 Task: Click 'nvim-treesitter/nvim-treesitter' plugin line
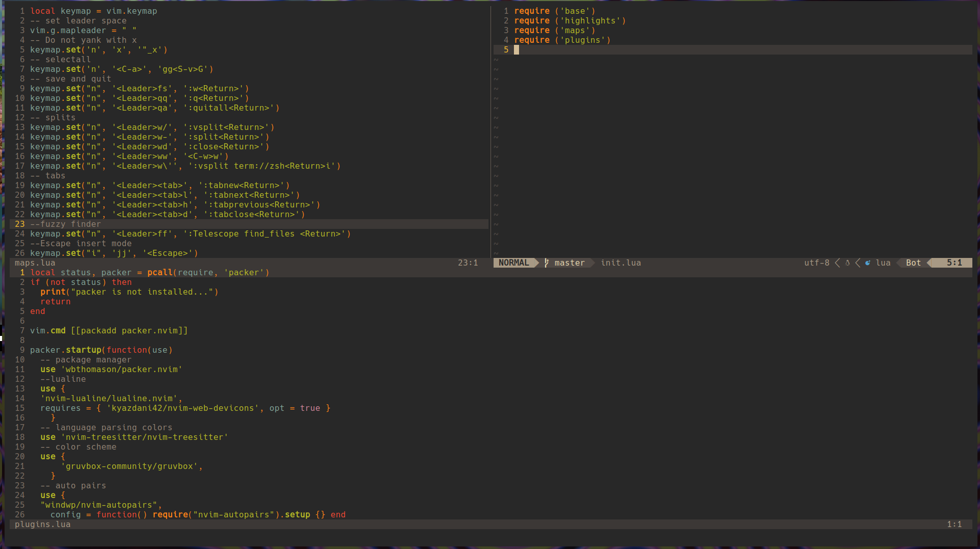(x=134, y=437)
